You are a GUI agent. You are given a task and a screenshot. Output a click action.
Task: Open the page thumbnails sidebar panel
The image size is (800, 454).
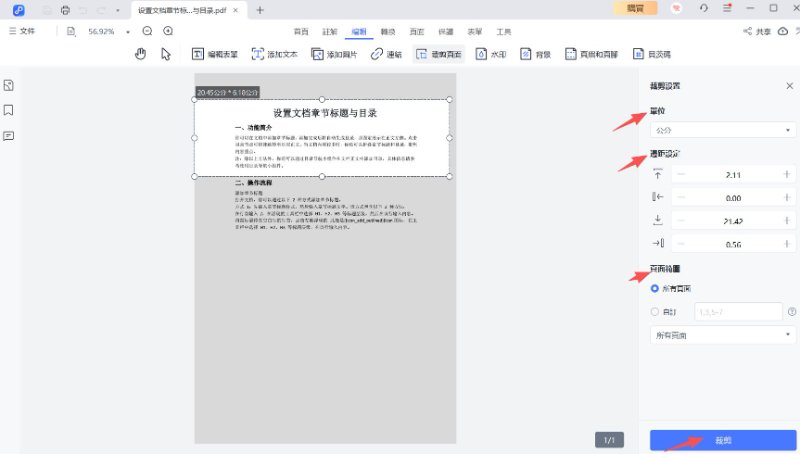(x=9, y=85)
